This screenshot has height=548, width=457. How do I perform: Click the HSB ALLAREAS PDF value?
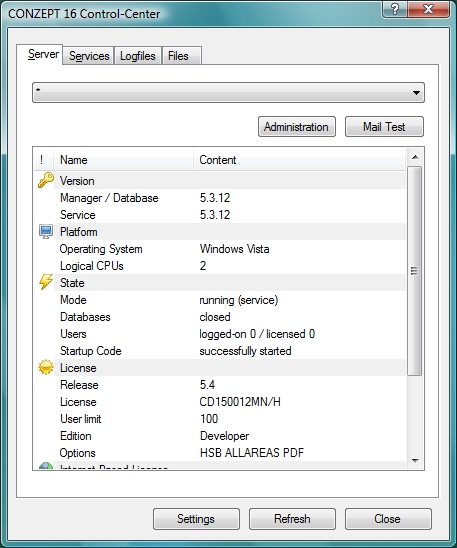point(252,453)
